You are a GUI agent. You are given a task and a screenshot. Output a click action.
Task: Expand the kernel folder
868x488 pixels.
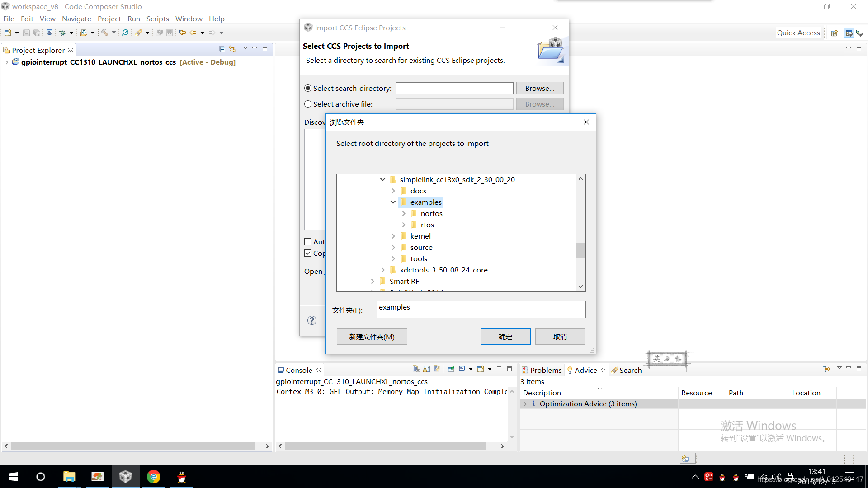tap(393, 236)
